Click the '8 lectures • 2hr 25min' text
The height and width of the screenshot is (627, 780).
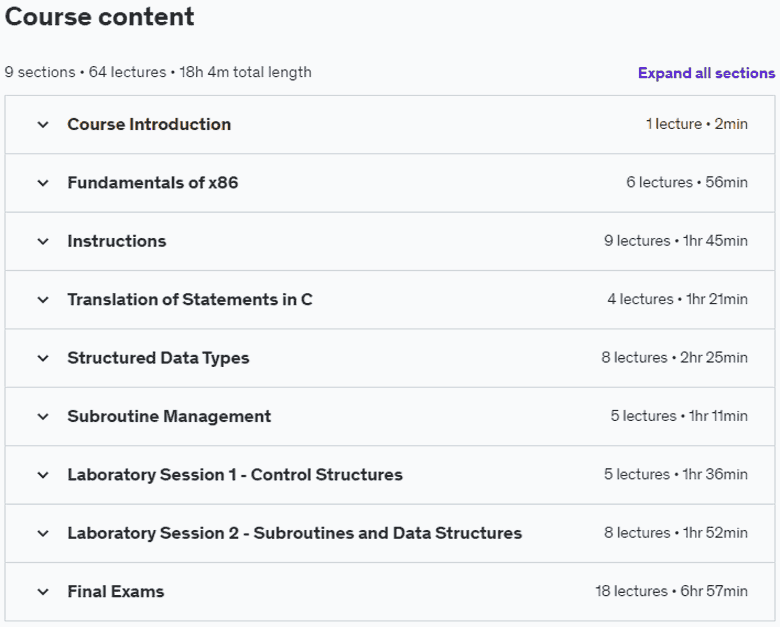[674, 357]
